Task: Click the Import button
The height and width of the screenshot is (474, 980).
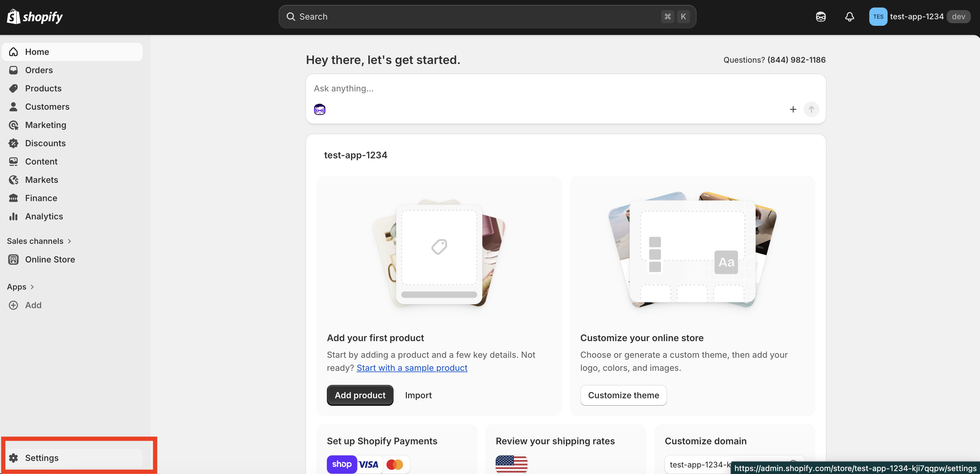Action: click(418, 395)
